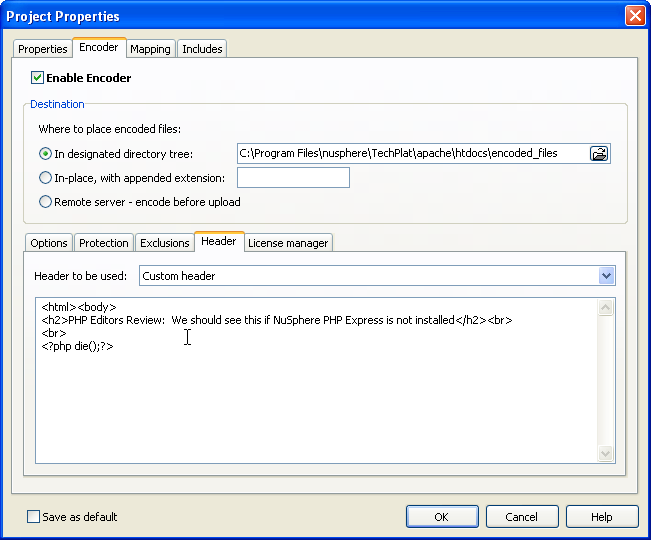Open the License manager tab
This screenshot has height=540, width=651.
click(x=288, y=243)
